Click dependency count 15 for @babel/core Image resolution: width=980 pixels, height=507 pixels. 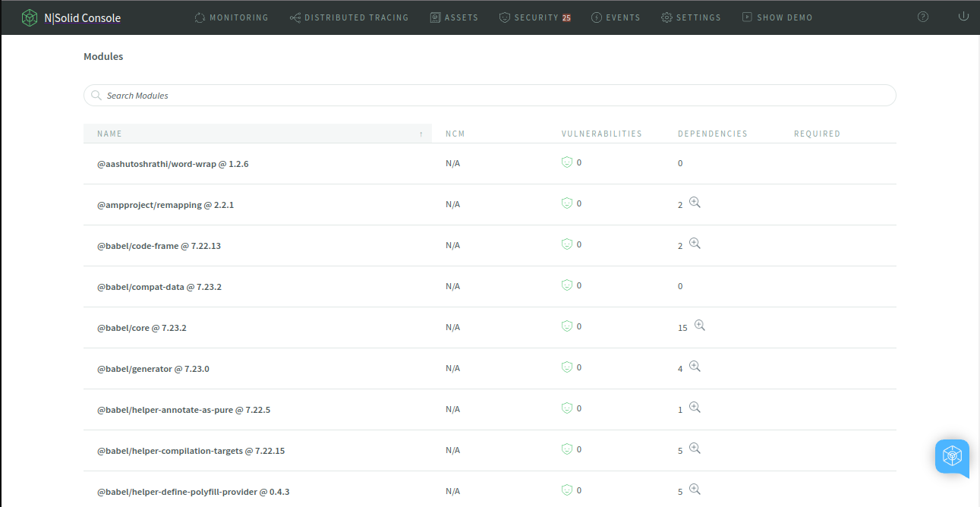point(682,328)
